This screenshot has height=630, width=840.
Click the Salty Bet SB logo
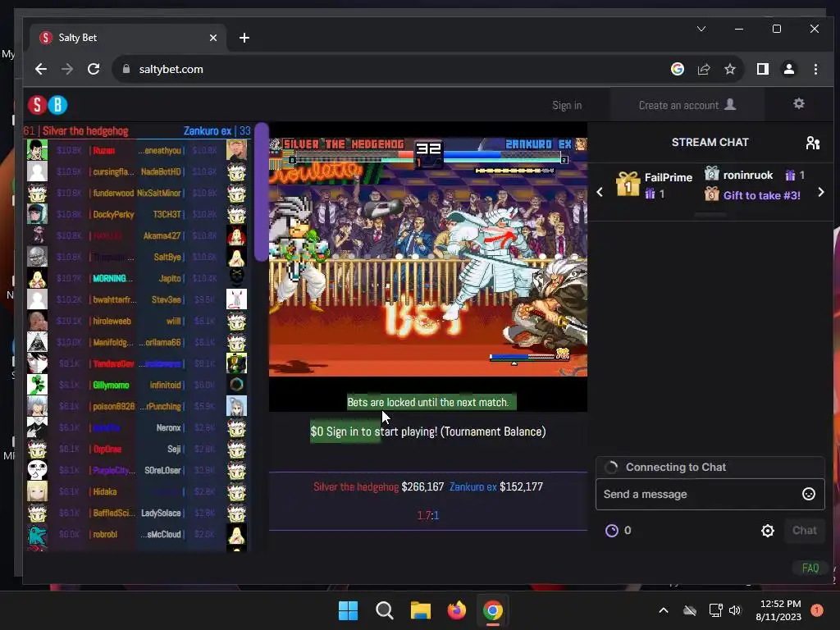[x=48, y=105]
